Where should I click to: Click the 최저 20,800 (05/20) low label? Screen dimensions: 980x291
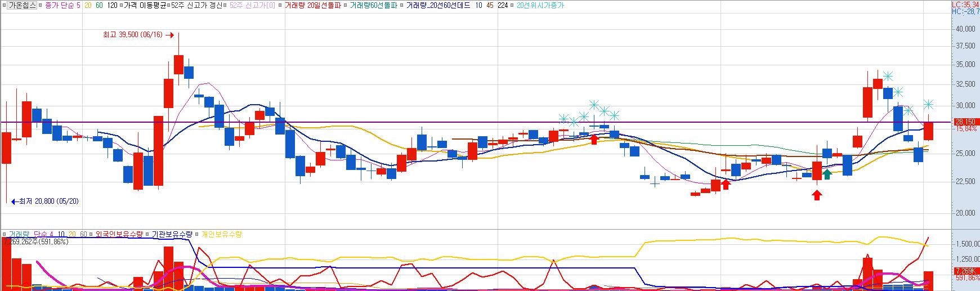point(49,201)
